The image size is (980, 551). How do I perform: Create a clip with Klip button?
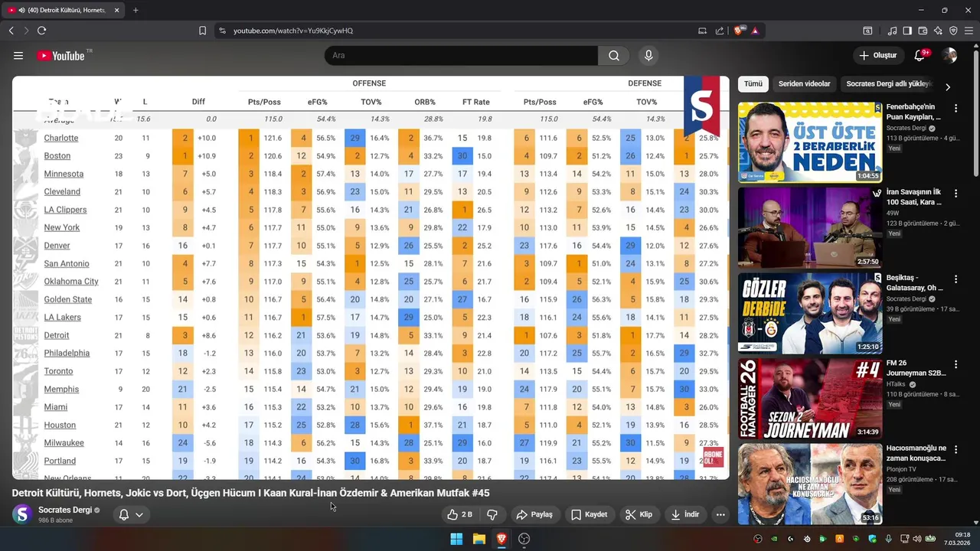(x=639, y=514)
